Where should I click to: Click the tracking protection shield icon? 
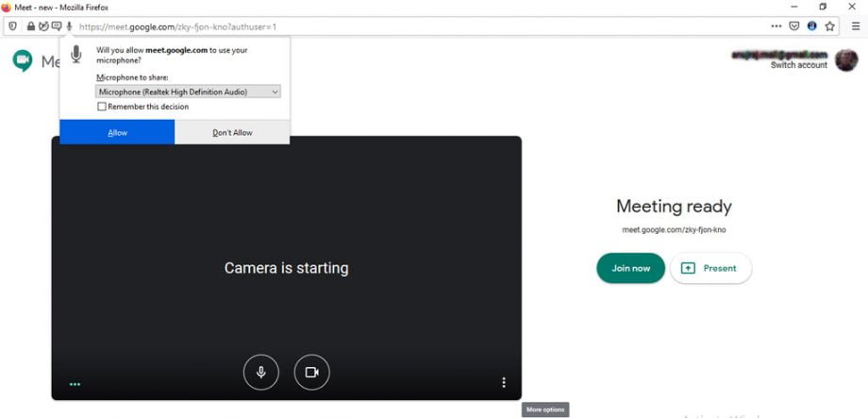click(x=12, y=26)
